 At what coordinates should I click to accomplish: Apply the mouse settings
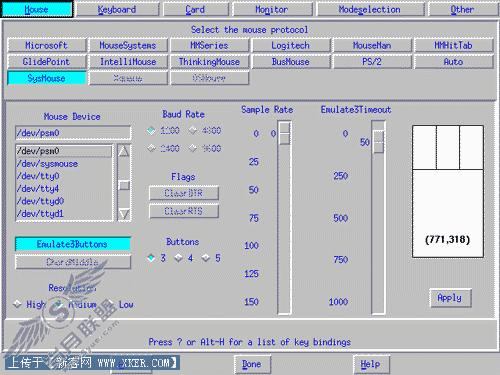(x=450, y=298)
